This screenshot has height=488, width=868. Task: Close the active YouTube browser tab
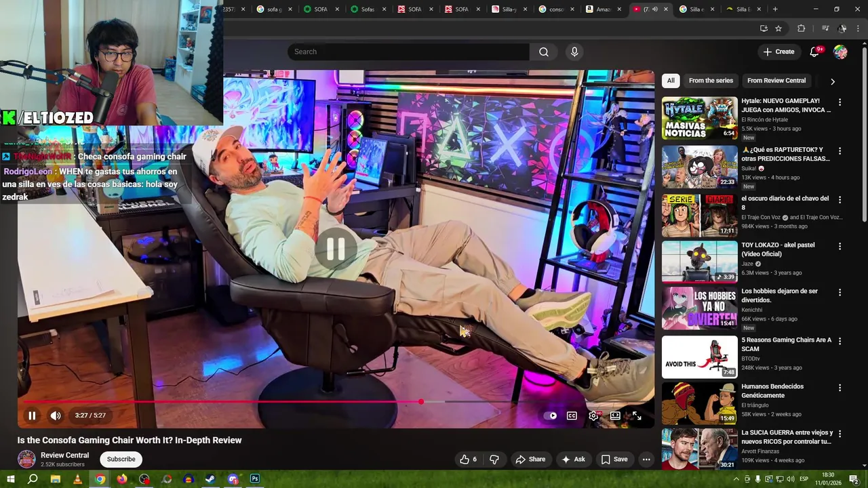click(x=665, y=9)
